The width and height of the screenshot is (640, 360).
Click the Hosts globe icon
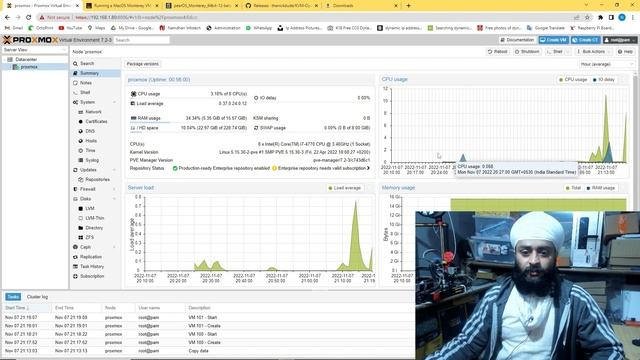pos(80,141)
